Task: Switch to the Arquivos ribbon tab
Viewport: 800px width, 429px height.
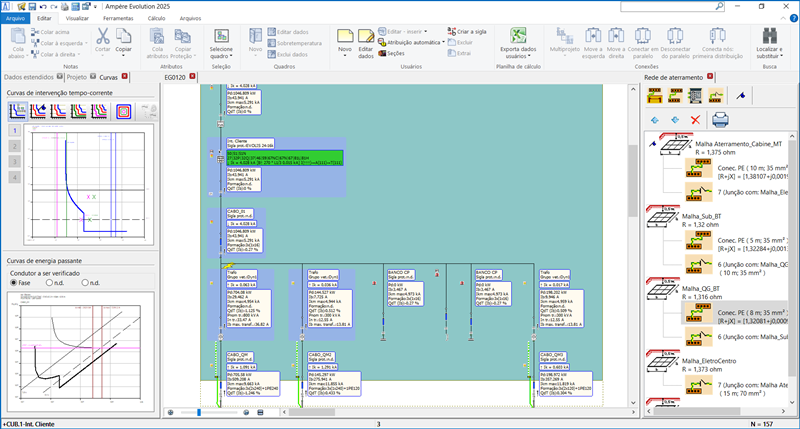Action: tap(190, 18)
